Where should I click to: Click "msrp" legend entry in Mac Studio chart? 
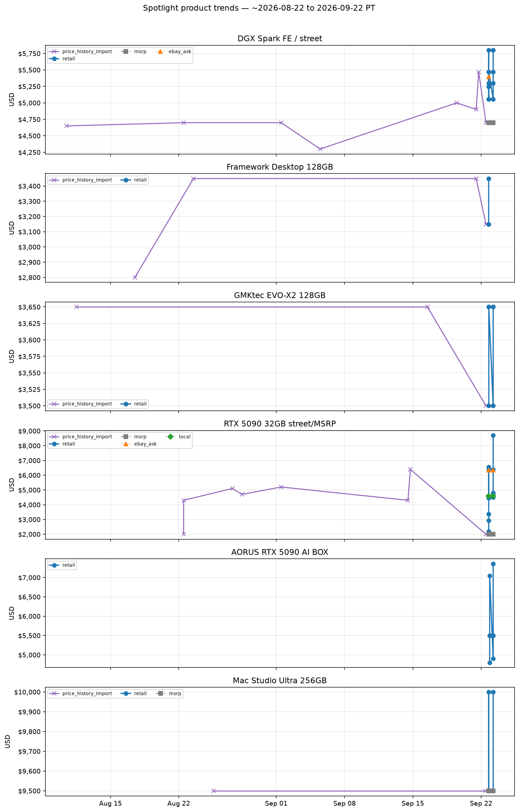(x=169, y=694)
